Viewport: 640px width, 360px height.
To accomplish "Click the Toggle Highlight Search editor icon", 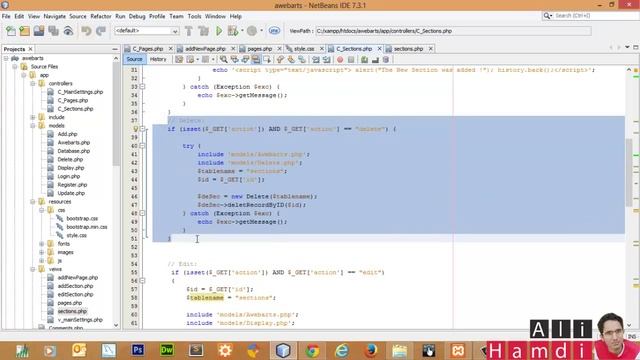I will click(x=256, y=60).
